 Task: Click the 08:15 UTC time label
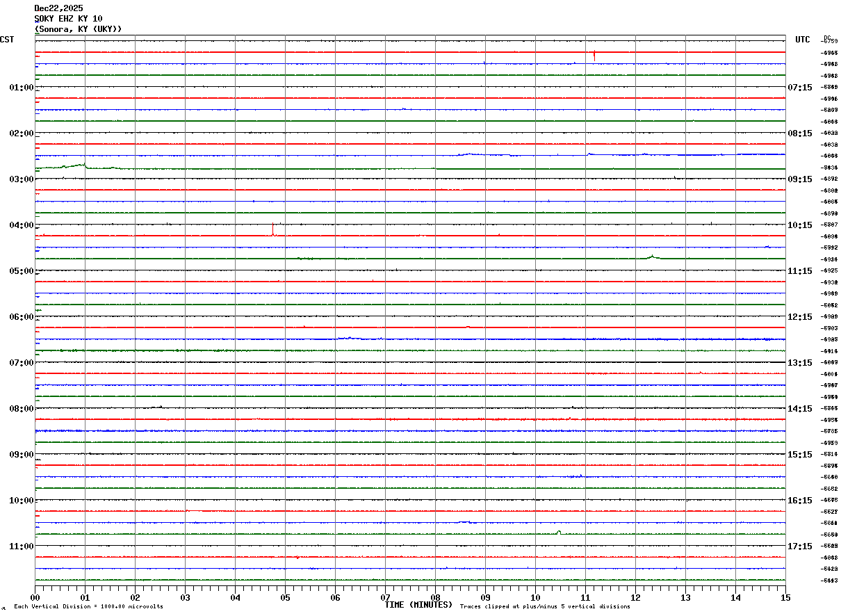coord(799,133)
